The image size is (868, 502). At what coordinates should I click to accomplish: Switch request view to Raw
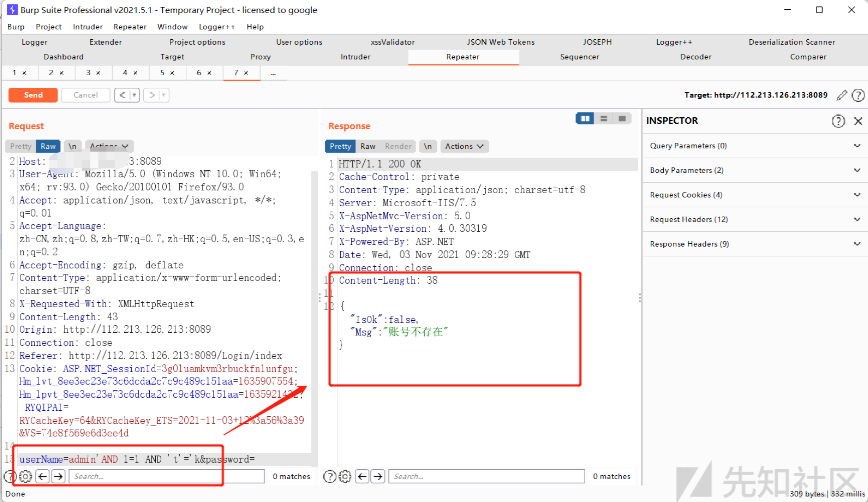coord(48,146)
